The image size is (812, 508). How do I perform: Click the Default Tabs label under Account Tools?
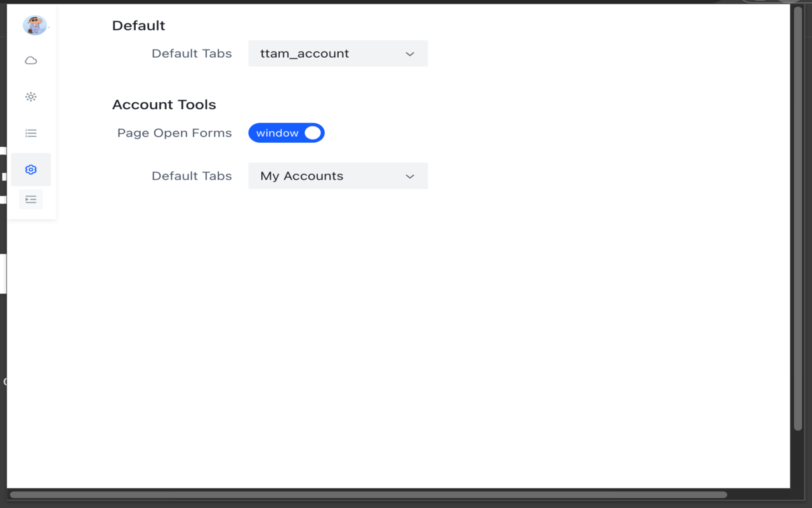(192, 176)
